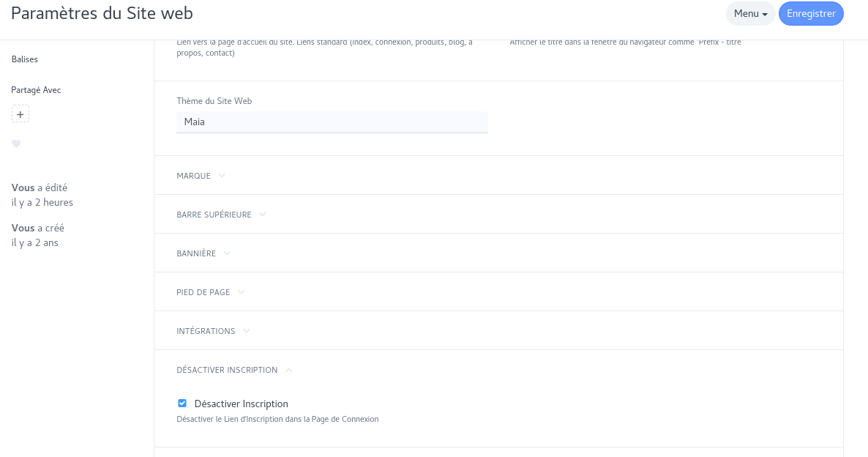Viewport: 868px width, 457px height.
Task: Uncheck the Désactiver Inscription checkbox
Action: [x=182, y=403]
